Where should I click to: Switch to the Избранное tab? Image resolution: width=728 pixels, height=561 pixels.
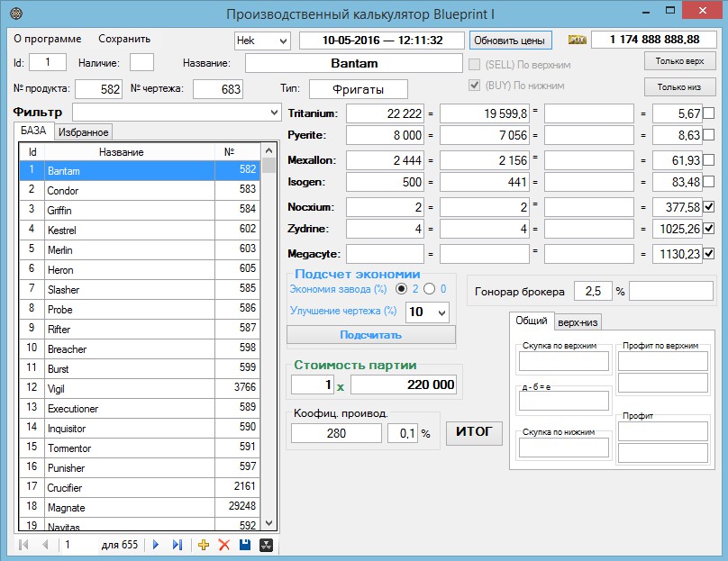click(x=83, y=132)
